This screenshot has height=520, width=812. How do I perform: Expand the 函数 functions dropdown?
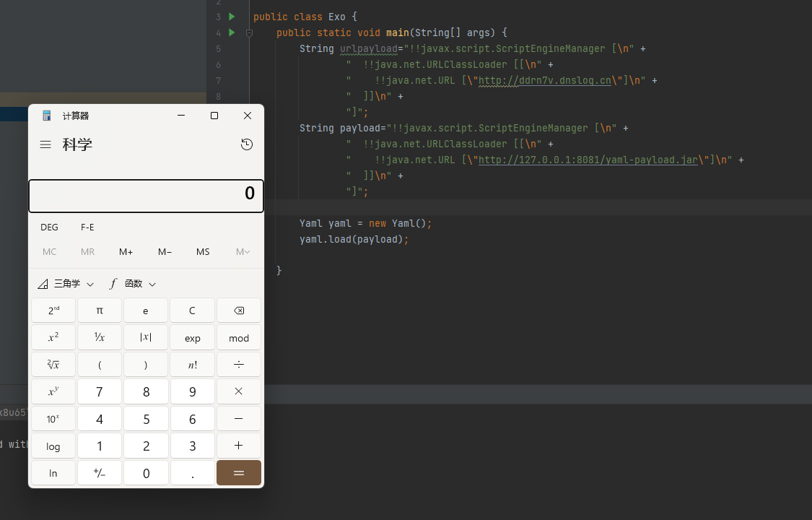click(133, 284)
